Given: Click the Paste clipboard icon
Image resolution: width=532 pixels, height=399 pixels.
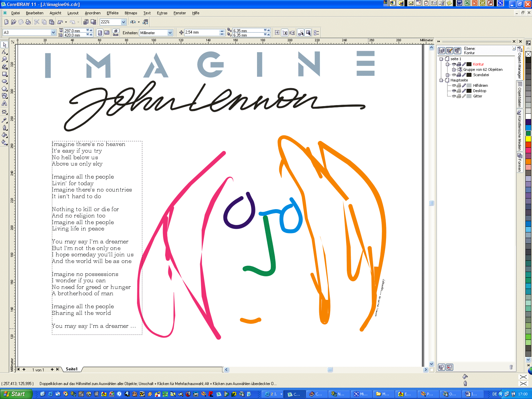Looking at the screenshot, I should [52, 22].
